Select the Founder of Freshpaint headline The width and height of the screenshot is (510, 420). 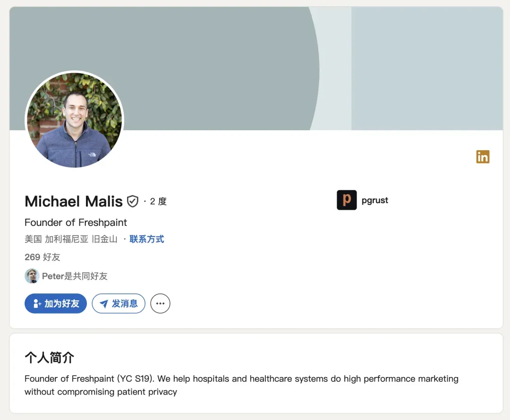pyautogui.click(x=76, y=223)
